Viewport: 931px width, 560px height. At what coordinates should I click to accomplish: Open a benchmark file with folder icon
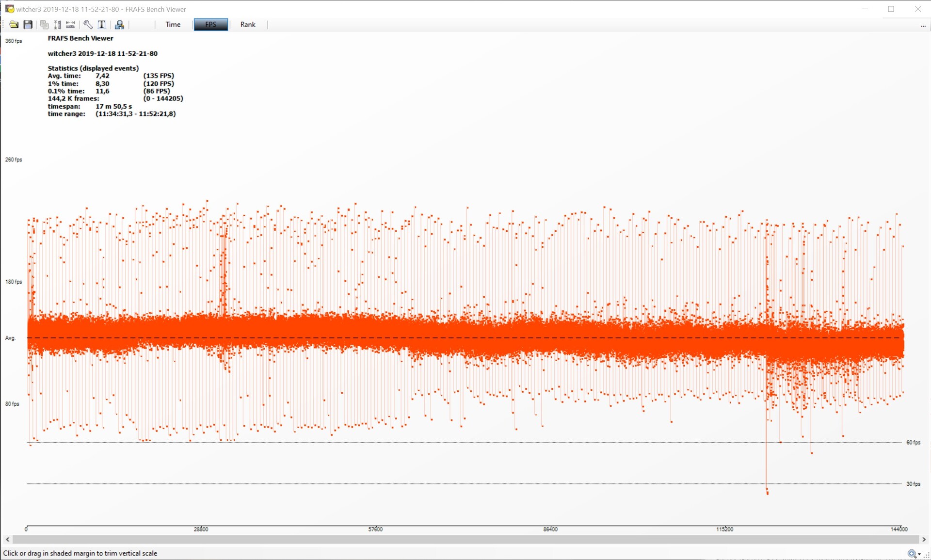pyautogui.click(x=14, y=25)
